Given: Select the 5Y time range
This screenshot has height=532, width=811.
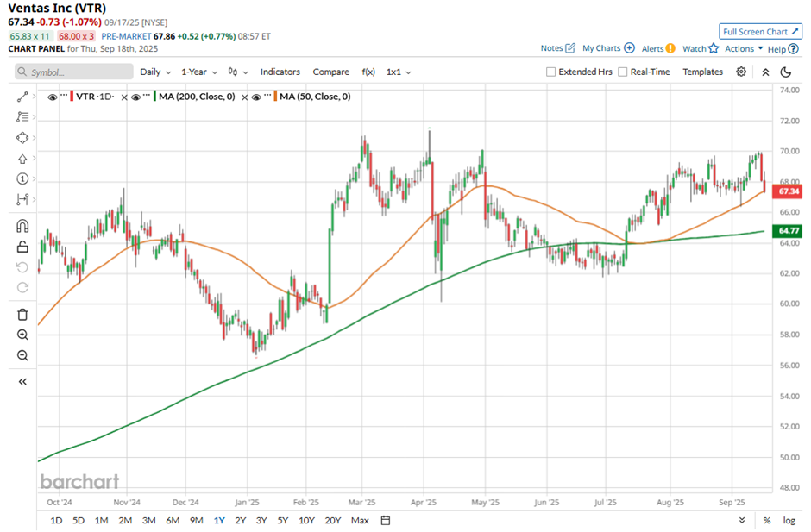Looking at the screenshot, I should [282, 520].
